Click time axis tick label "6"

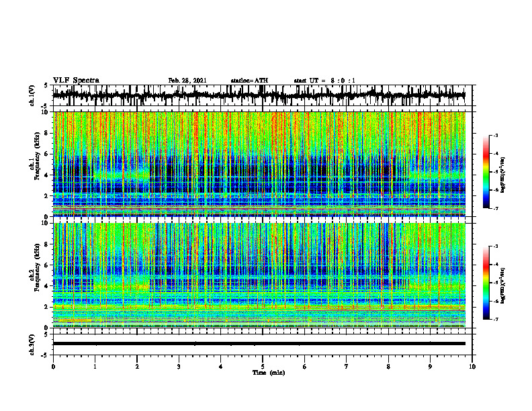pos(305,367)
